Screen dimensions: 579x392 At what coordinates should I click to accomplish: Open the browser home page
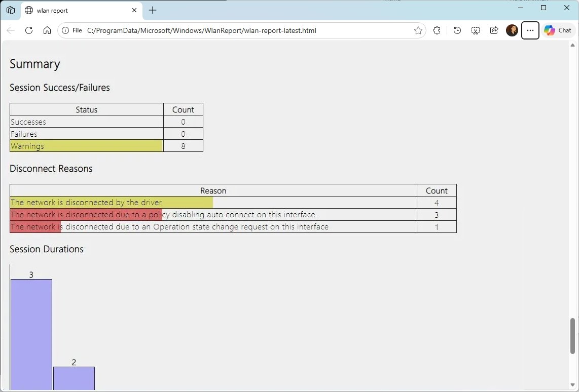point(47,30)
